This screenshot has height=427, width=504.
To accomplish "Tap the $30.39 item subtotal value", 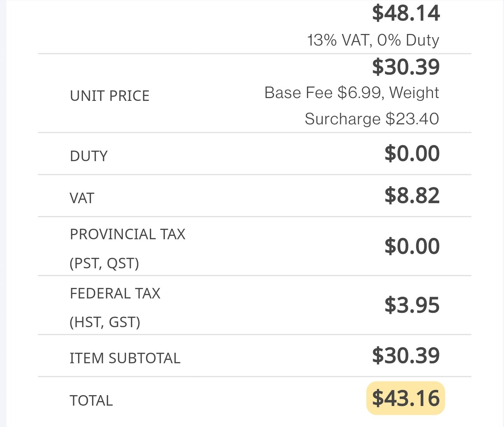I will pos(406,356).
